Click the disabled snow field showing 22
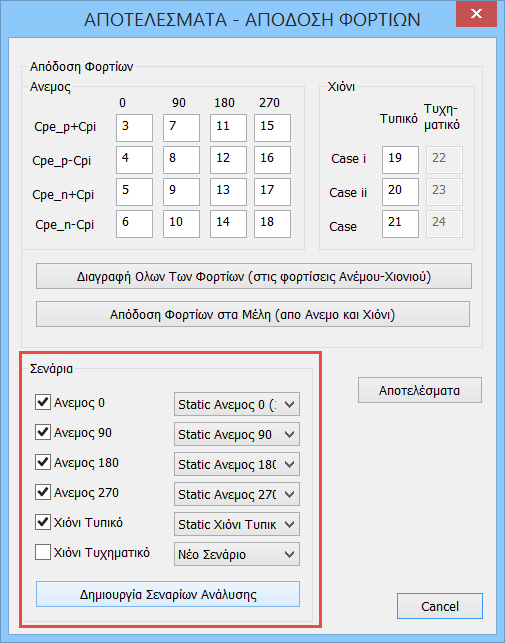The height and width of the screenshot is (643, 505). pos(444,160)
